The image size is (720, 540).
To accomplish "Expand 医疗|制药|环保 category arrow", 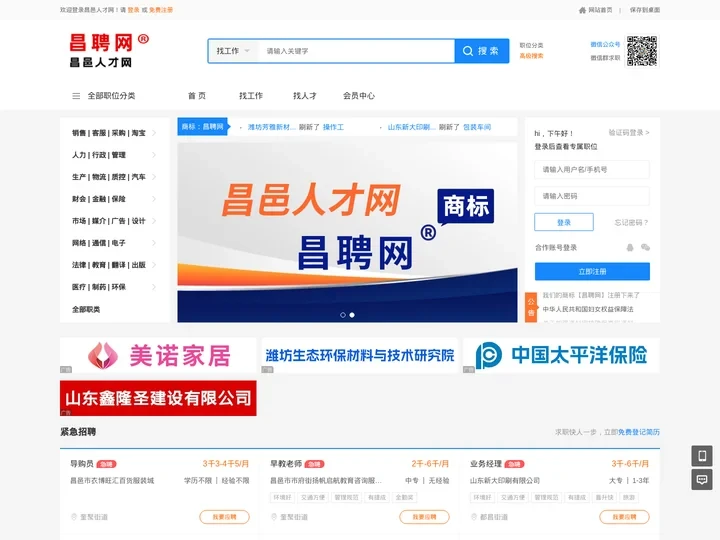I will 154,287.
